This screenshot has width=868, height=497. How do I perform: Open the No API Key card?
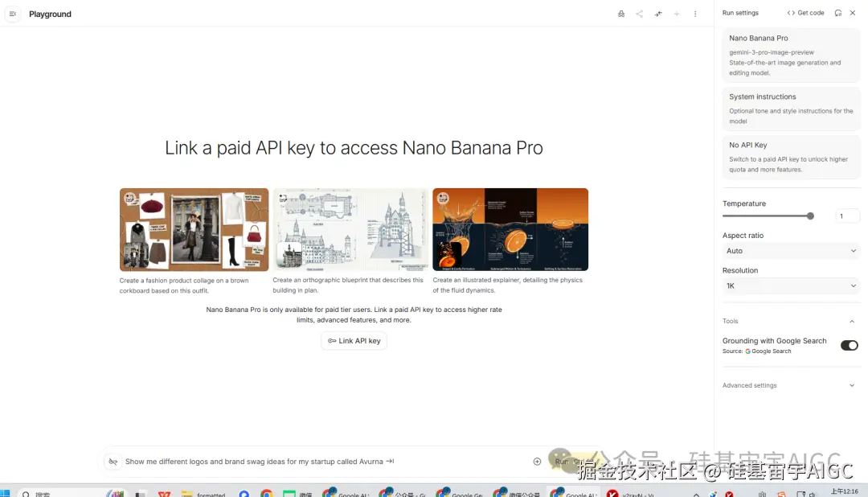pos(791,157)
